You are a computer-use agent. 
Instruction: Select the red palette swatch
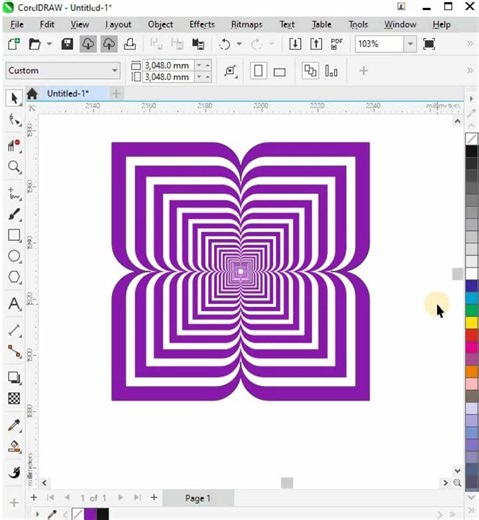click(x=472, y=334)
